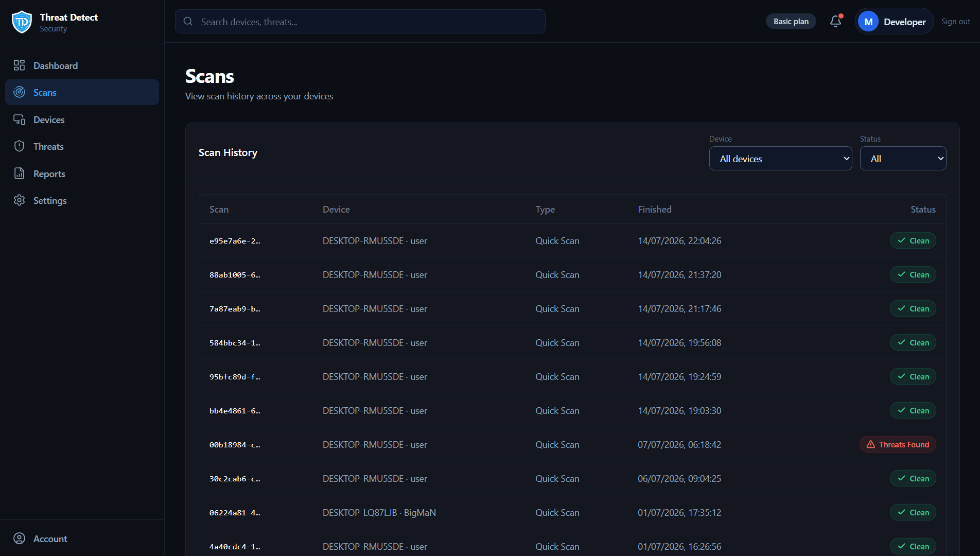Screen dimensions: 980x556
Task: Focus the Search devices, threats field
Action: [x=360, y=22]
